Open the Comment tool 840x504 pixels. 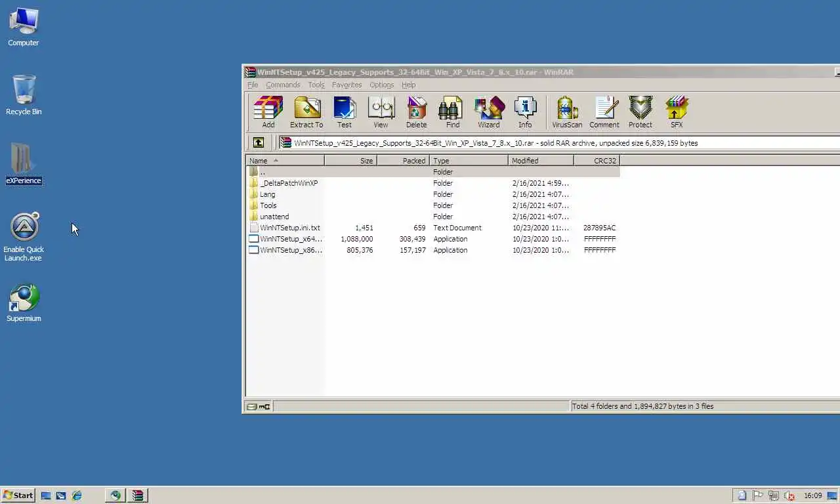click(604, 112)
